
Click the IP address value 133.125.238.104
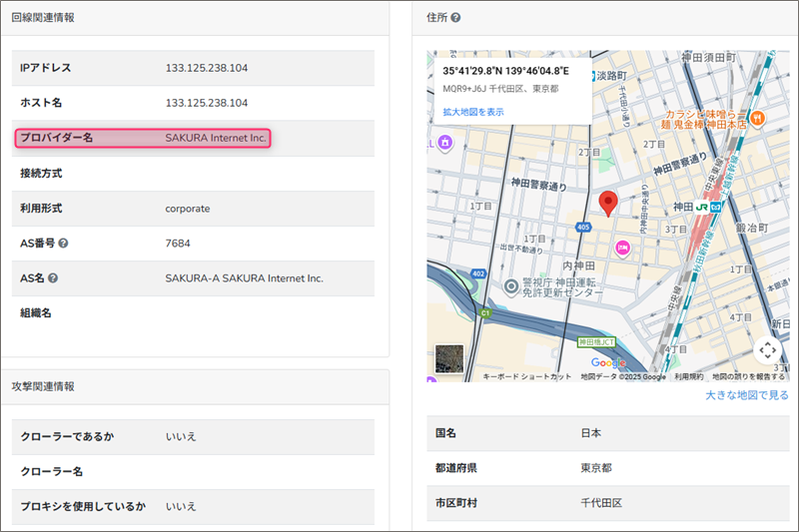[x=207, y=68]
